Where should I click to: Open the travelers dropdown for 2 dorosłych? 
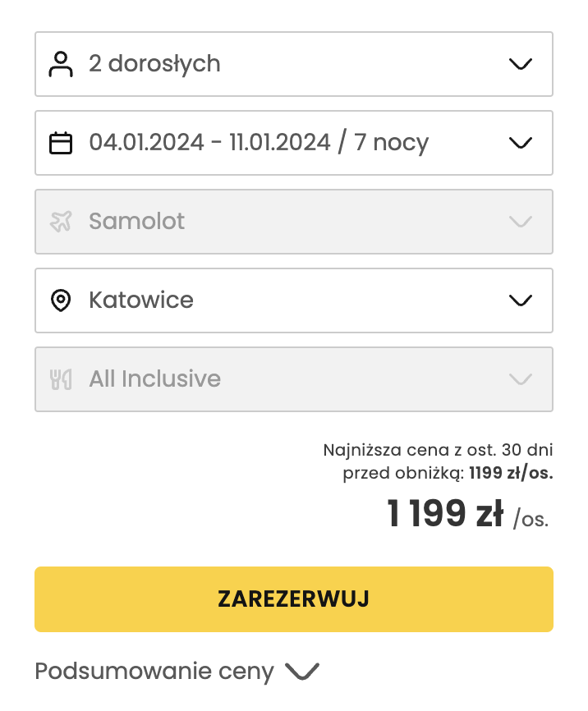521,63
